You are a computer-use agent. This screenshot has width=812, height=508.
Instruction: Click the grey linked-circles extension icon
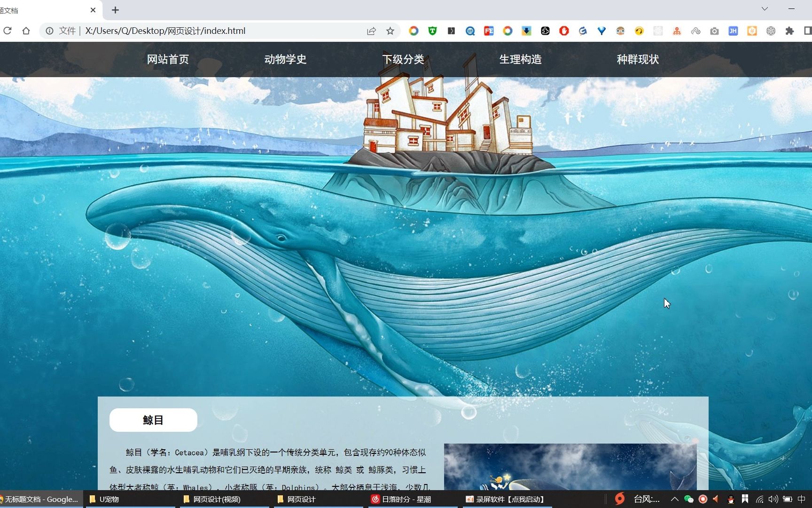click(x=695, y=31)
